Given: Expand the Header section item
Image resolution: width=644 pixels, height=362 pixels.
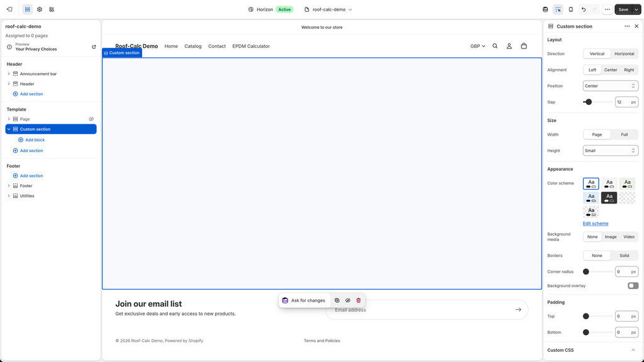Looking at the screenshot, I should (x=9, y=84).
